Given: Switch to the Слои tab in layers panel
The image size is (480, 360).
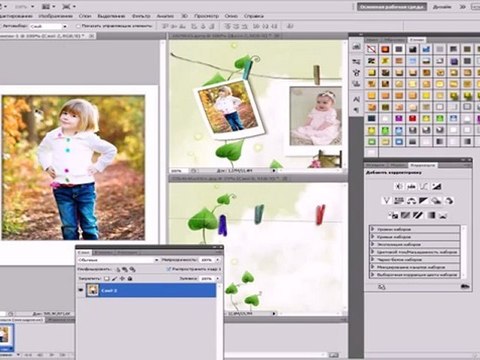Looking at the screenshot, I should click(83, 252).
